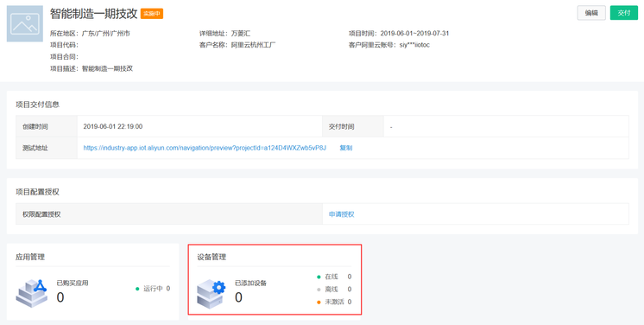The image size is (644, 325).
Task: Click the 设备管理 server gear icon
Action: [212, 294]
